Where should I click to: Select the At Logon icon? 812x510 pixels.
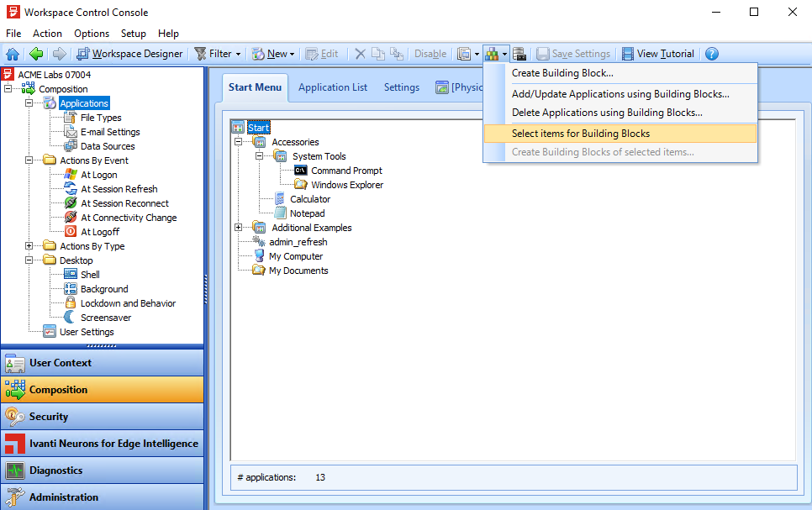click(x=71, y=175)
